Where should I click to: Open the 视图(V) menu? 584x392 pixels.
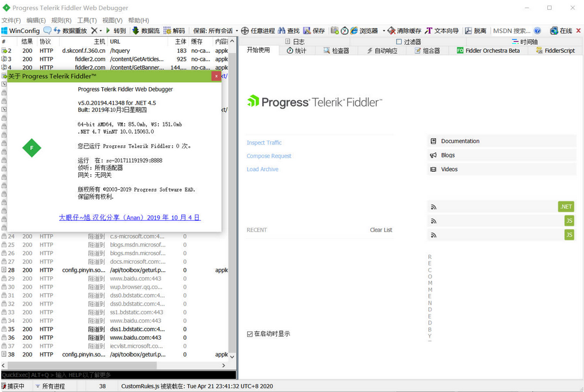(112, 20)
